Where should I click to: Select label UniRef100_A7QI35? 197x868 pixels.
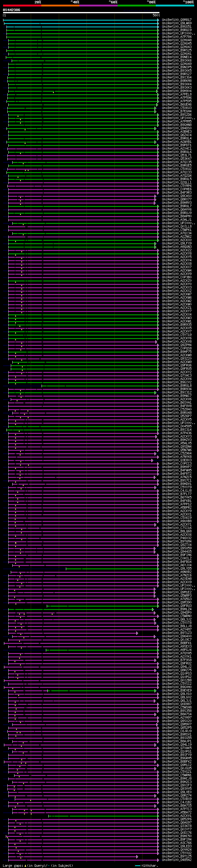176,162
